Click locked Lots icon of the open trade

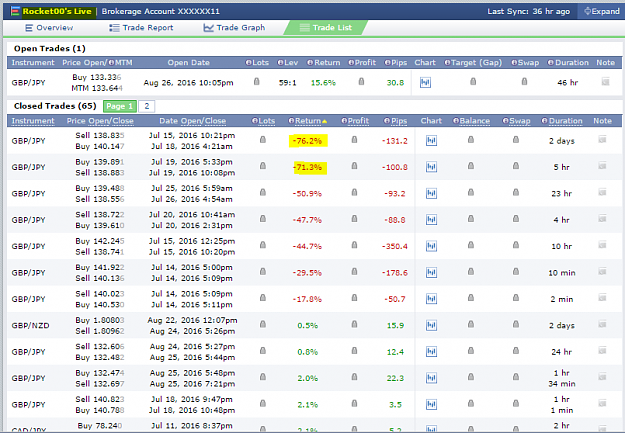pyautogui.click(x=257, y=81)
